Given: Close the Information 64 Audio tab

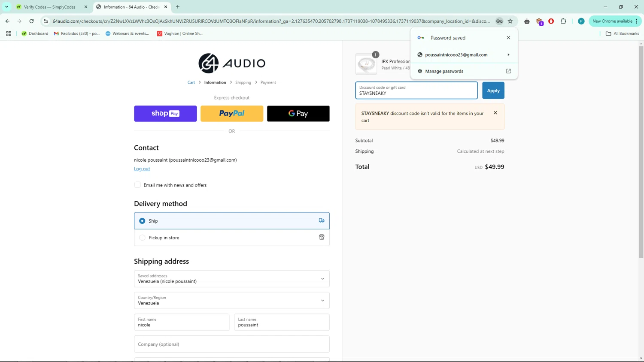Looking at the screenshot, I should pos(166,7).
